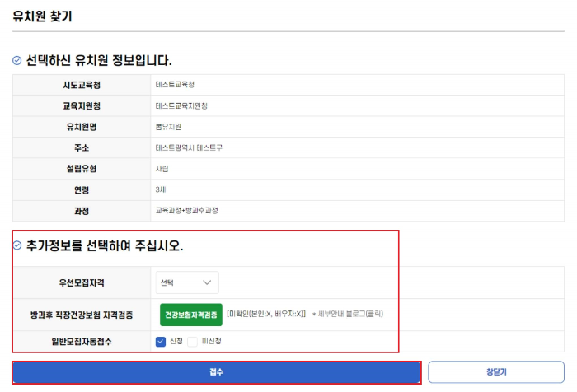Select the 교육과정+방과후과정 course value
The image size is (577, 392).
click(186, 211)
